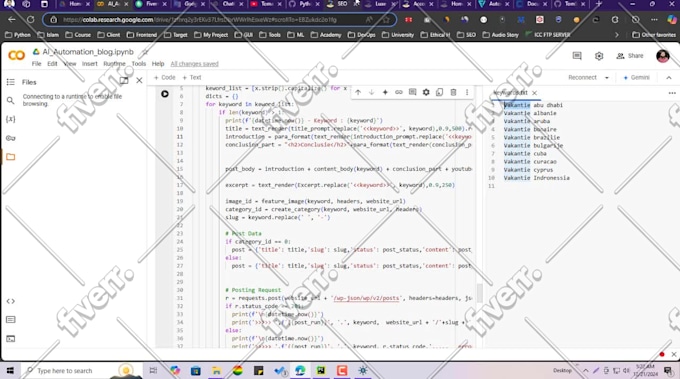This screenshot has width=680, height=379.
Task: Open the View menu
Action: coord(70,64)
